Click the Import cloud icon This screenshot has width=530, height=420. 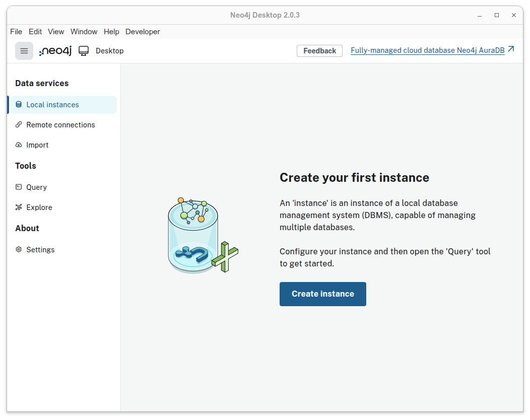[x=19, y=145]
